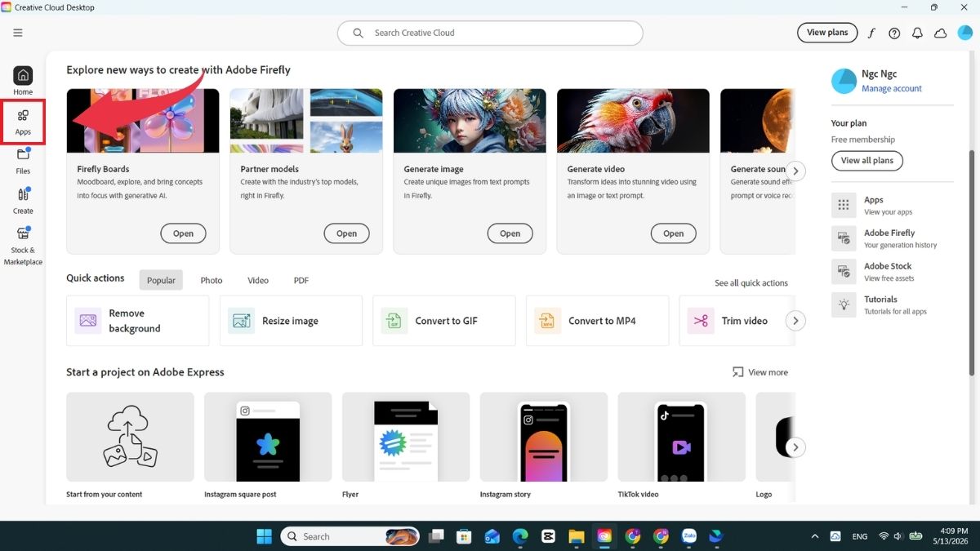The height and width of the screenshot is (551, 980).
Task: Show more quick actions with the next arrow
Action: (x=795, y=321)
